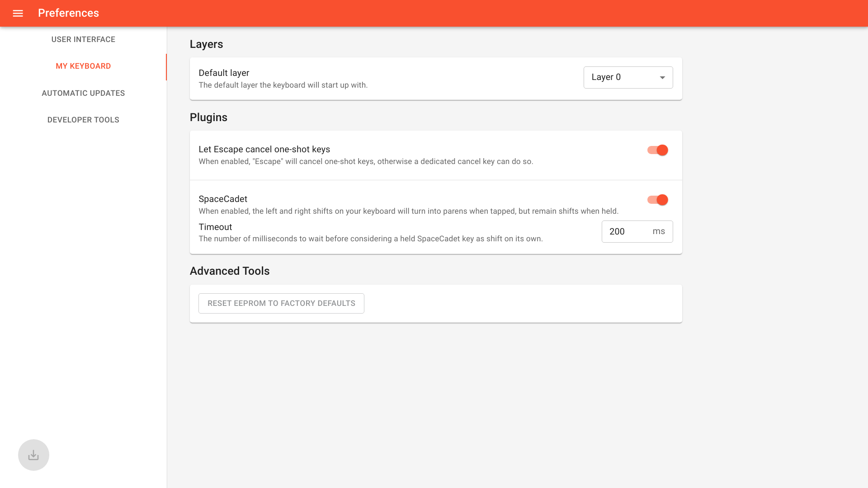This screenshot has height=488, width=868.
Task: Open Developer Tools preferences
Action: [83, 120]
